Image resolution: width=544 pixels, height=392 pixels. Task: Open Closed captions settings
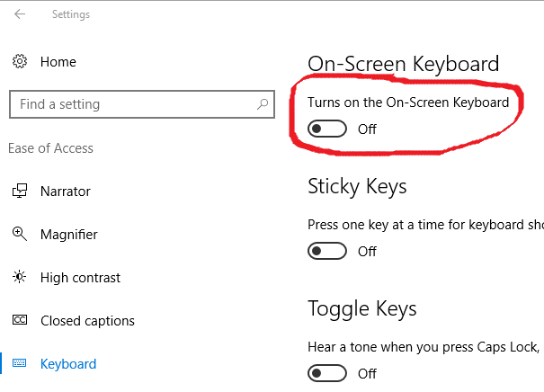click(87, 321)
